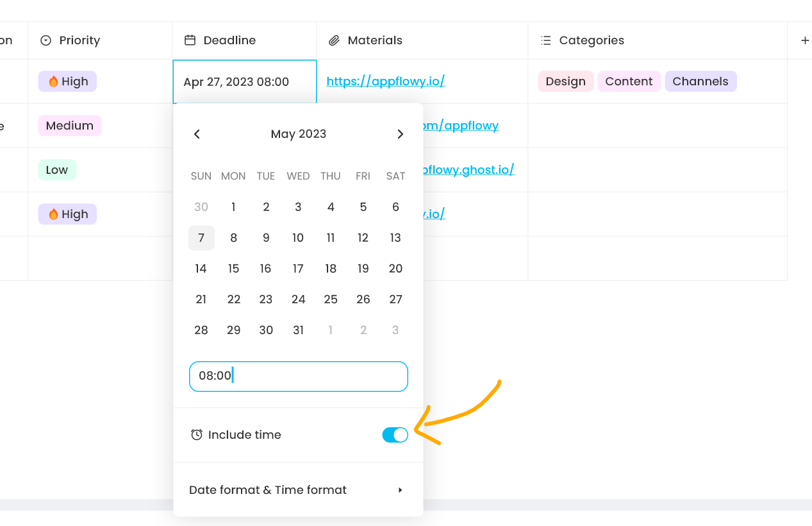812x526 pixels.
Task: Click the Design category tag
Action: [565, 81]
